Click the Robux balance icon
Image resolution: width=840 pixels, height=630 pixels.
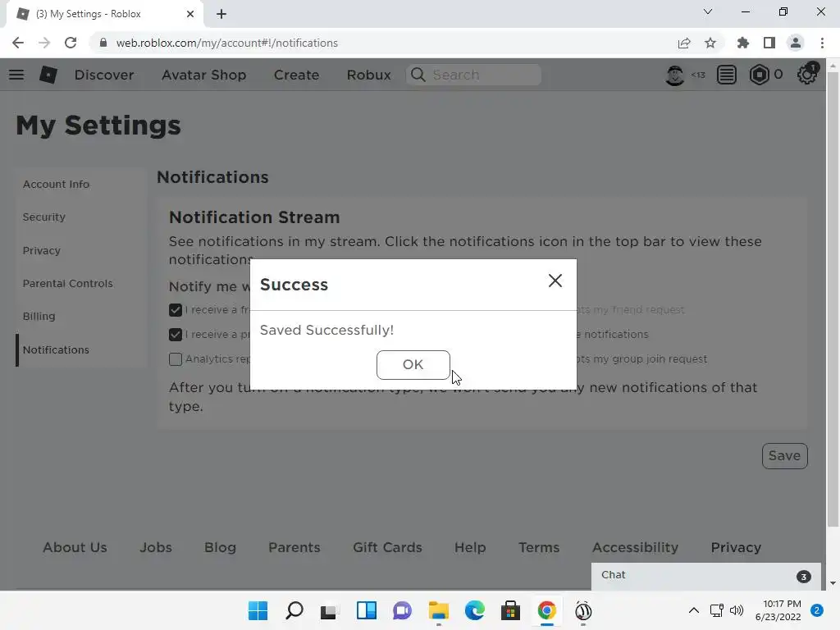[759, 75]
